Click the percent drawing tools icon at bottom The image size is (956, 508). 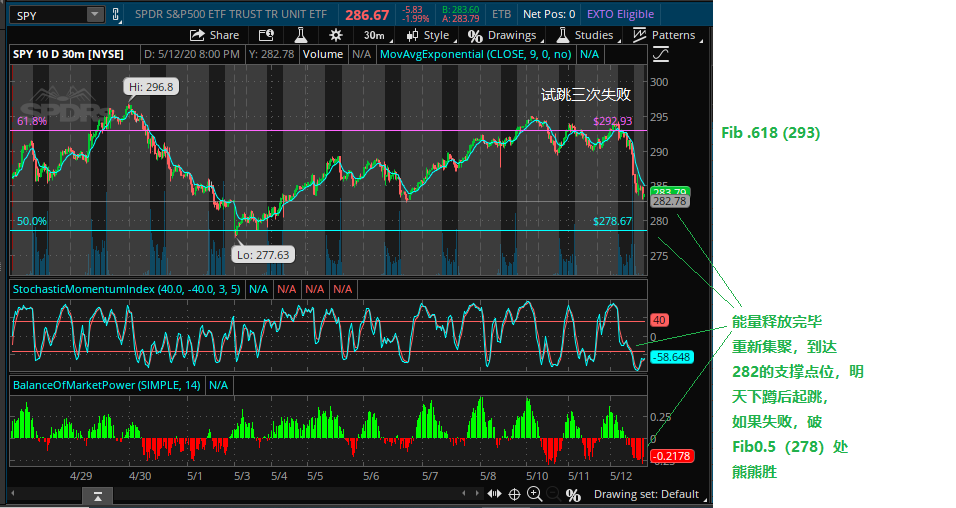pos(573,495)
